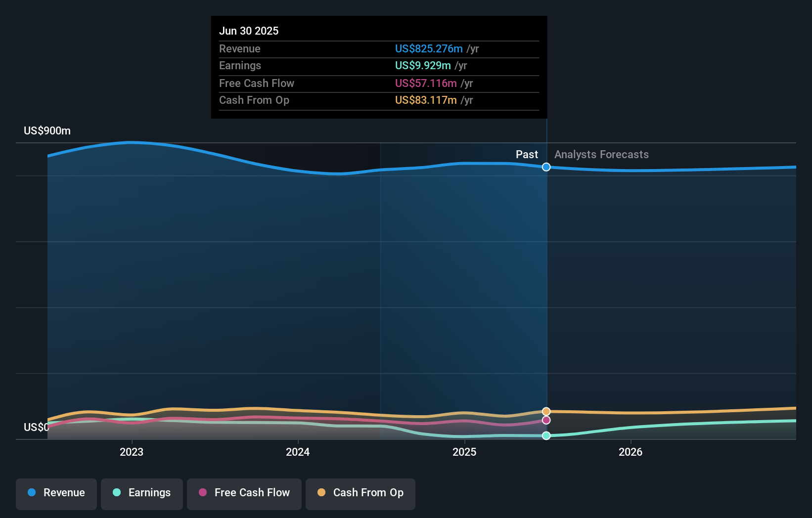
Task: Toggle the Earnings series legend button
Action: (x=142, y=493)
